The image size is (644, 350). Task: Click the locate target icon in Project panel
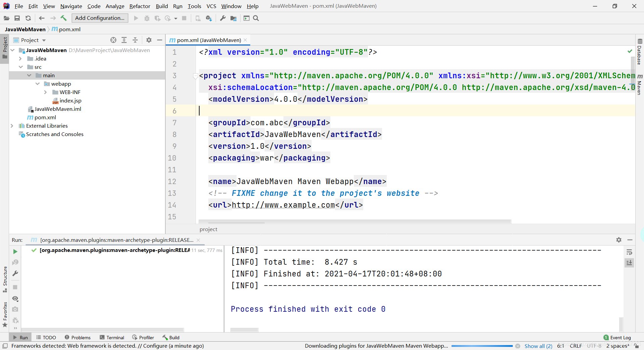click(x=113, y=40)
